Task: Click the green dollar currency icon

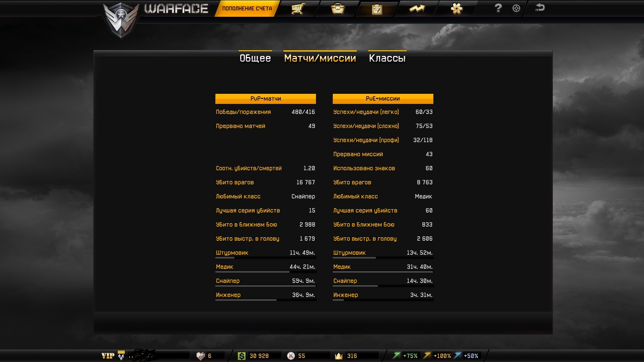Action: click(241, 356)
